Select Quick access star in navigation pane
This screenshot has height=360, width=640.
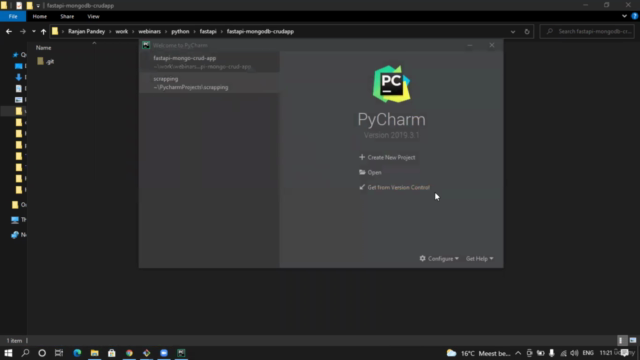[x=16, y=55]
